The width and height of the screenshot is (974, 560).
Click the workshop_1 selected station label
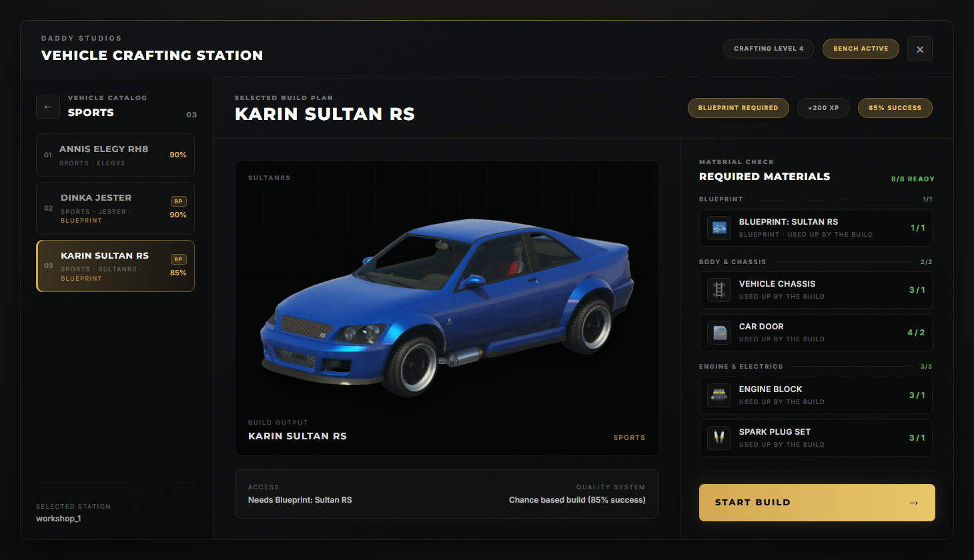tap(59, 519)
